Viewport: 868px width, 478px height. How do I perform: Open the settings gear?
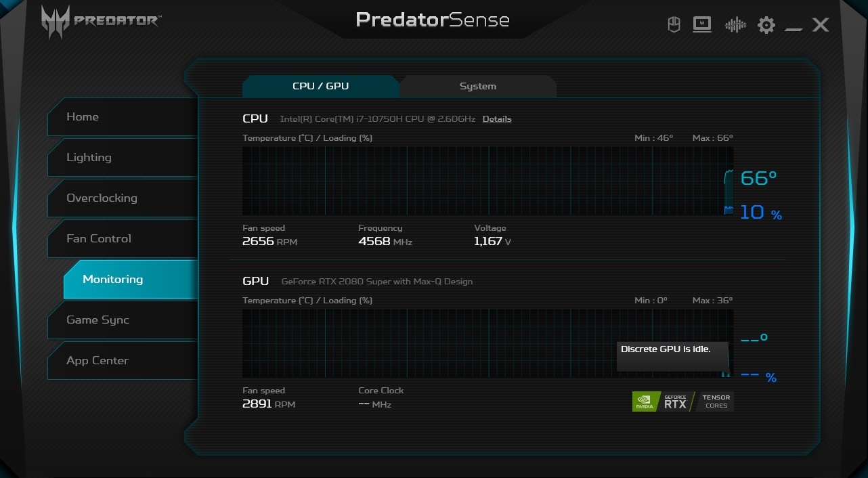[x=766, y=26]
